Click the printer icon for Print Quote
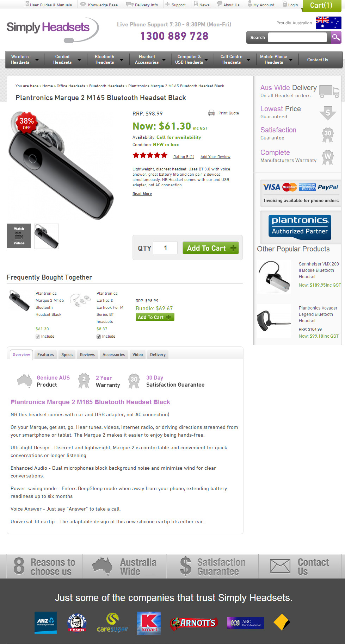 [x=211, y=113]
